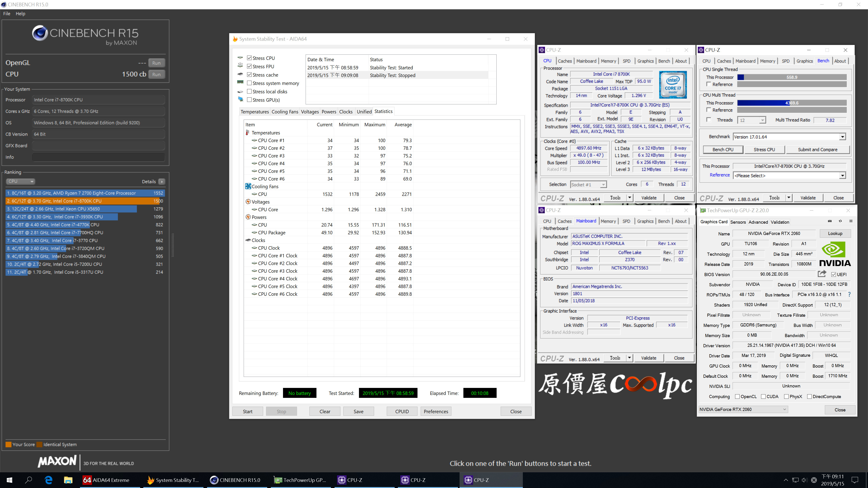This screenshot has width=868, height=488.
Task: Toggle the UEFI checkbox in GPU-Z
Action: [x=834, y=274]
